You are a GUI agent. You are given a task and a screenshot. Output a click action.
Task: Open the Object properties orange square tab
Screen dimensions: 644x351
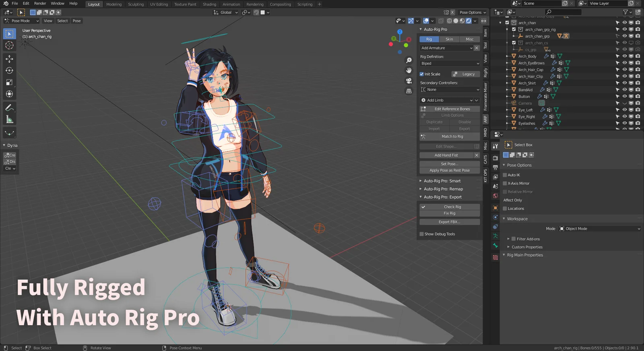pos(495,208)
